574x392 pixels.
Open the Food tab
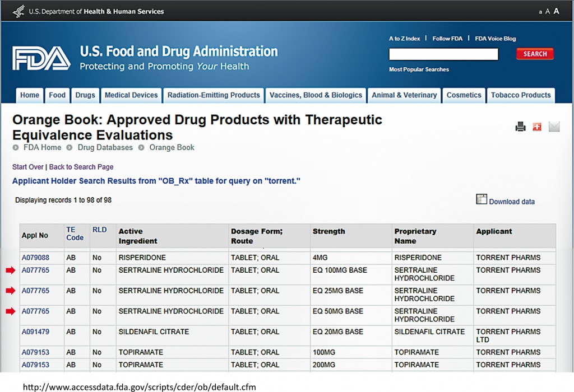coord(57,95)
